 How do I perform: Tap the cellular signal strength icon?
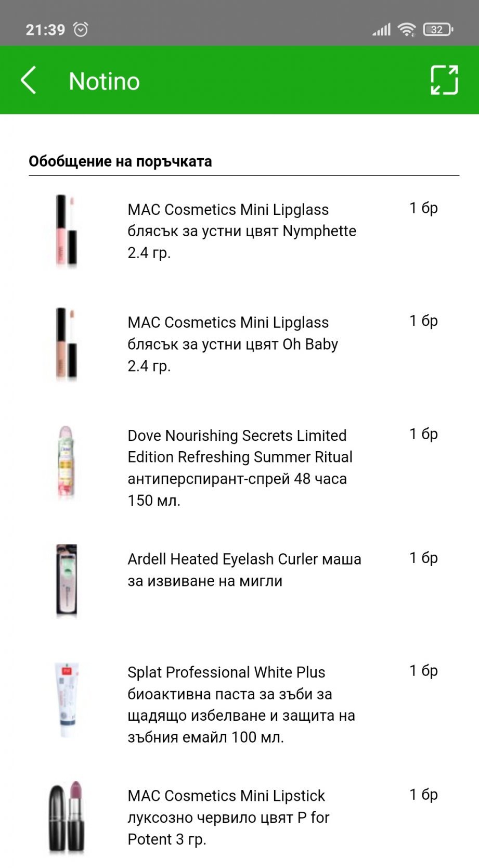(381, 30)
